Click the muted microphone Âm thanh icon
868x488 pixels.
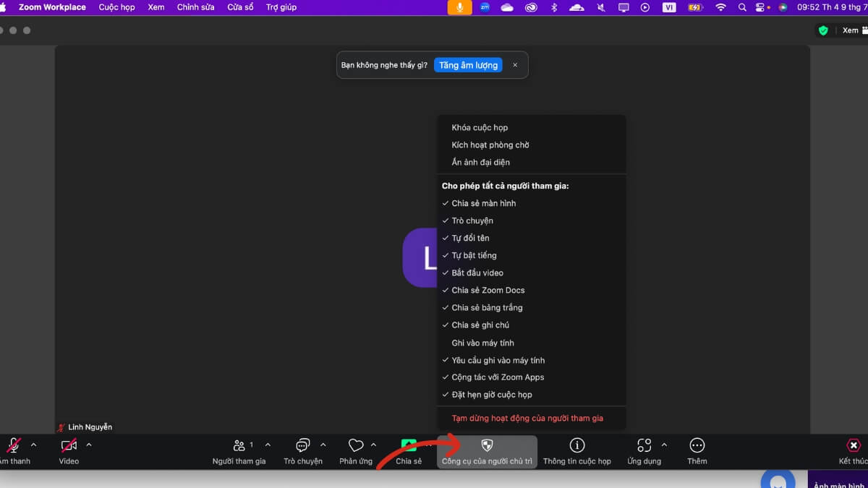(14, 446)
